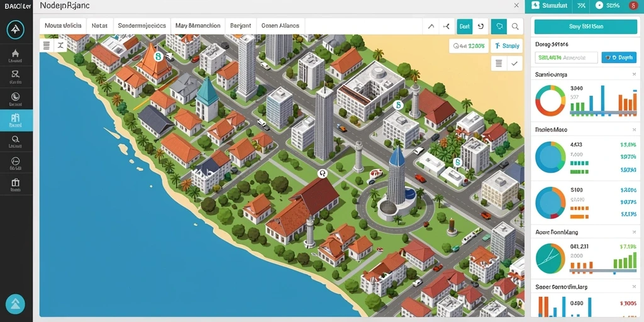Open the teal chat bubble toolbar icon
This screenshot has height=322, width=644.
point(499,26)
